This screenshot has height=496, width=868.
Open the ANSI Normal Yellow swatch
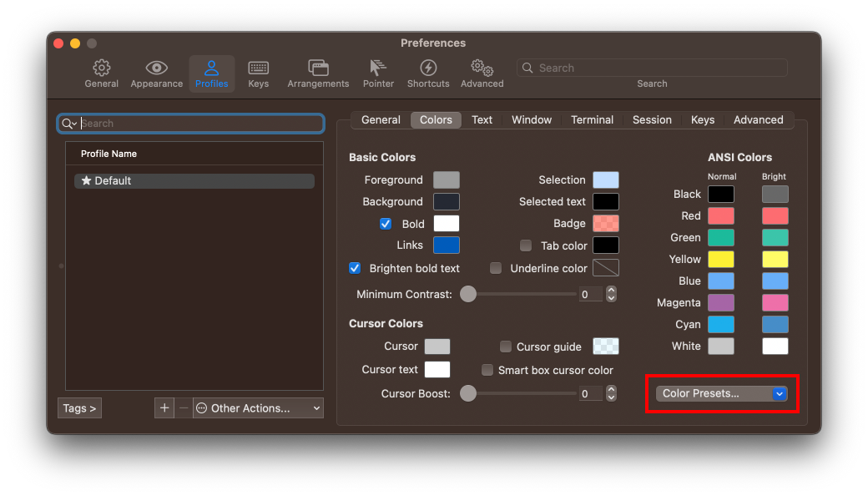pyautogui.click(x=721, y=259)
